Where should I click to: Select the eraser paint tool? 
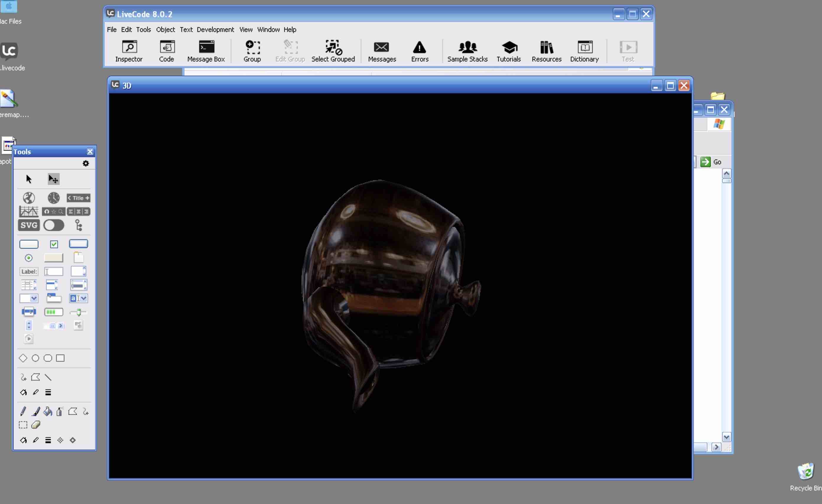pos(36,425)
